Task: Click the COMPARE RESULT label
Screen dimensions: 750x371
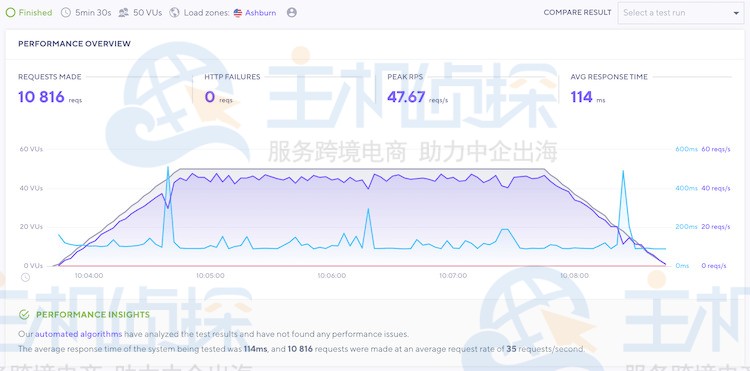Action: [x=577, y=12]
